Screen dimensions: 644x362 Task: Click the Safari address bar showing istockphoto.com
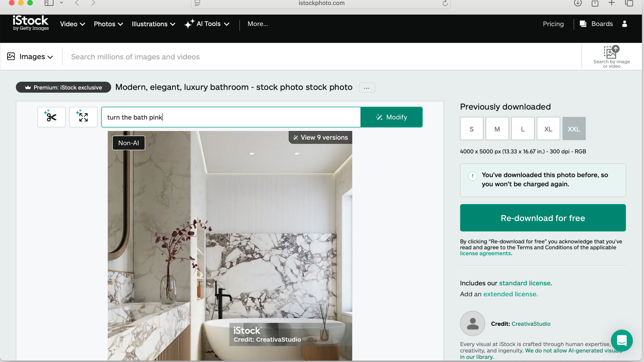(x=321, y=3)
